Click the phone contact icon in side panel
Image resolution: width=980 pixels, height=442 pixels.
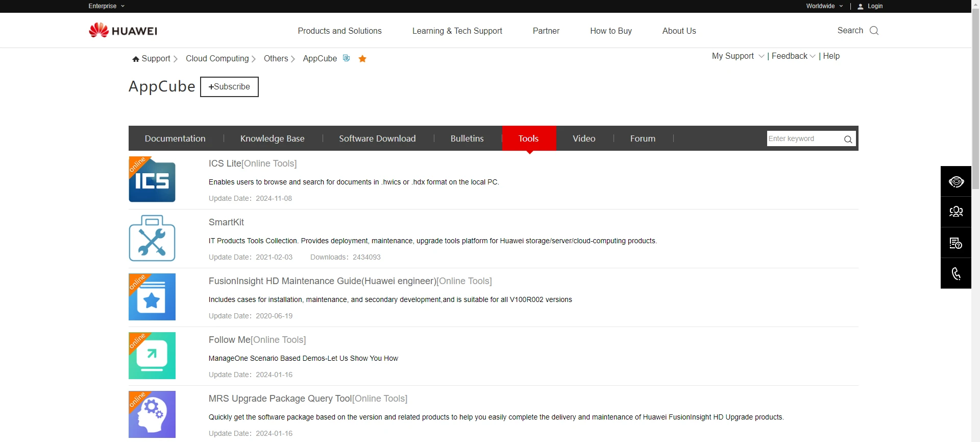coord(956,273)
